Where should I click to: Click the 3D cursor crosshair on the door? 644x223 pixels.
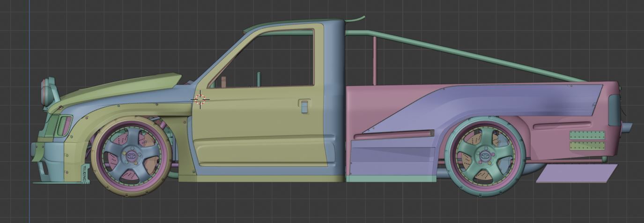tap(200, 99)
